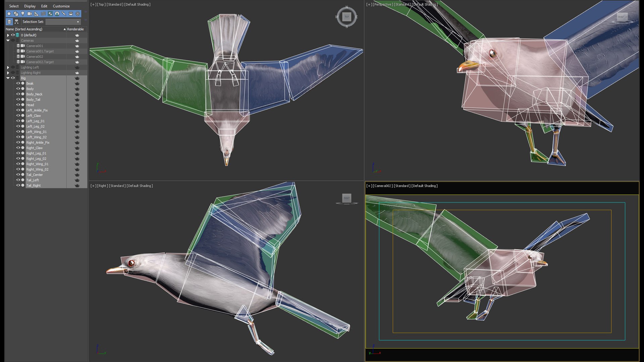Hide the Head object via eye icon
Image resolution: width=644 pixels, height=362 pixels.
(18, 105)
